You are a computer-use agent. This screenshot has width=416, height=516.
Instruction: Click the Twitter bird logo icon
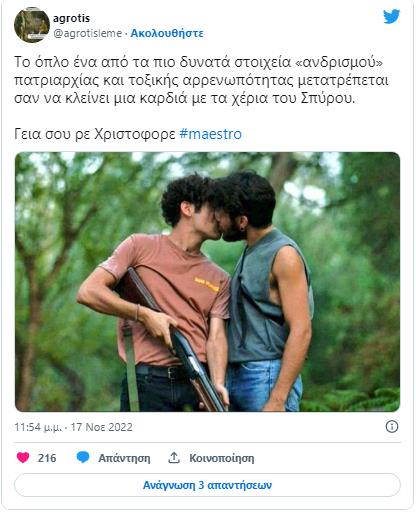click(391, 17)
